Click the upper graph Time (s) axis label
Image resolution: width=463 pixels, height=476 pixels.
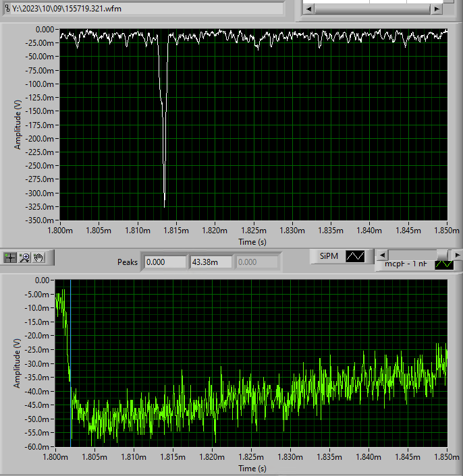[252, 242]
